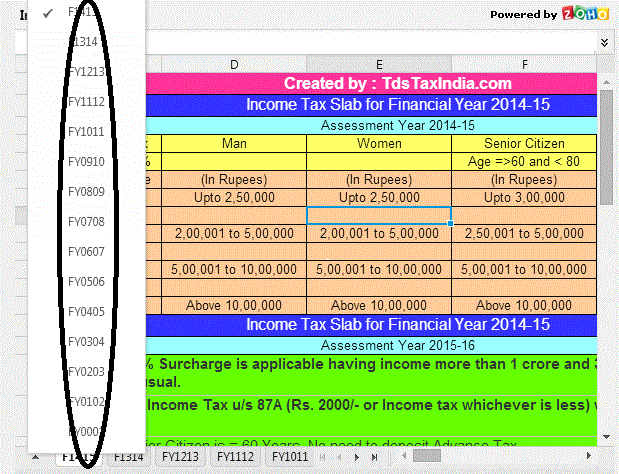The width and height of the screenshot is (619, 474).
Task: Switch to the FY1213 sheet tab
Action: point(180,457)
